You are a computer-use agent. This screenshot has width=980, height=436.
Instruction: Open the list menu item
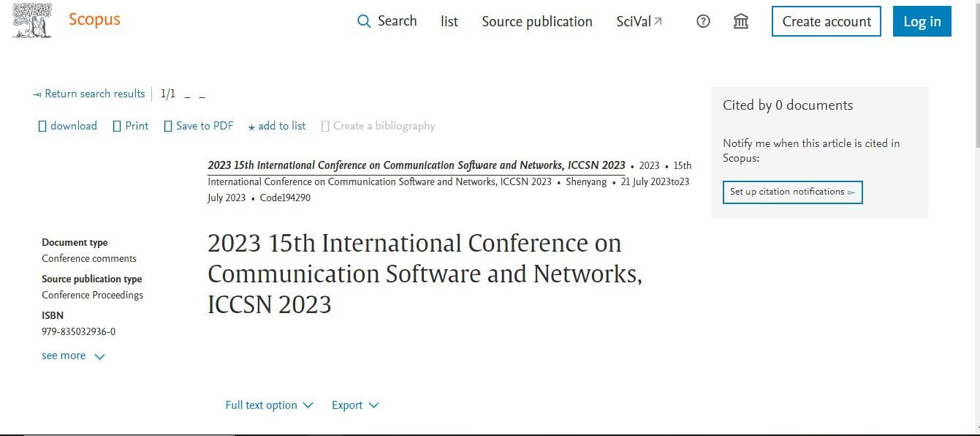coord(449,21)
